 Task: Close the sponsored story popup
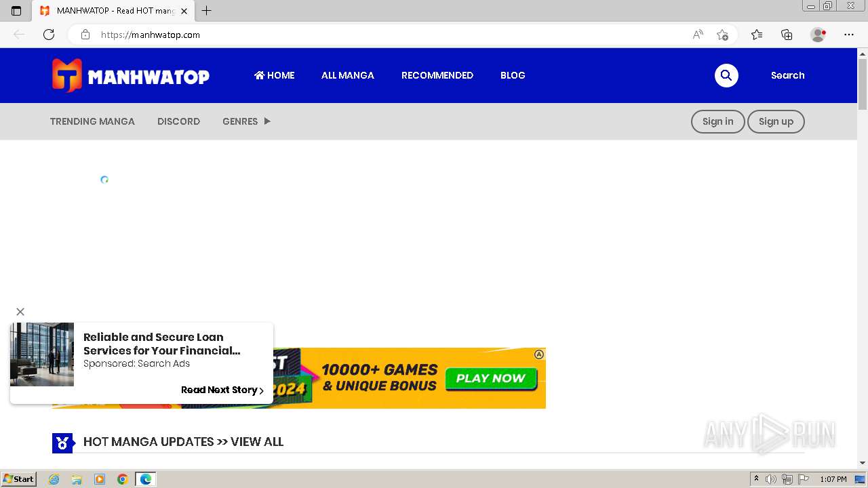point(20,312)
